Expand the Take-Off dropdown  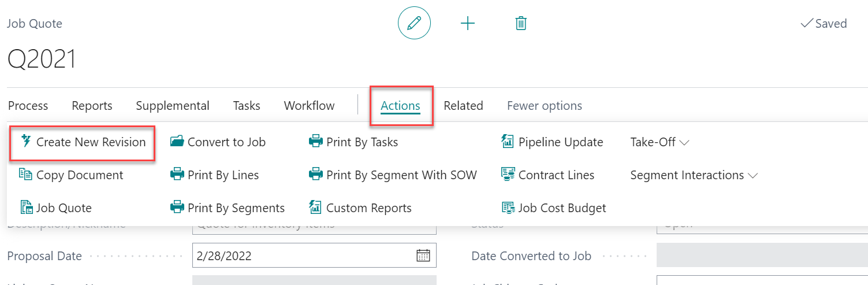click(x=660, y=142)
